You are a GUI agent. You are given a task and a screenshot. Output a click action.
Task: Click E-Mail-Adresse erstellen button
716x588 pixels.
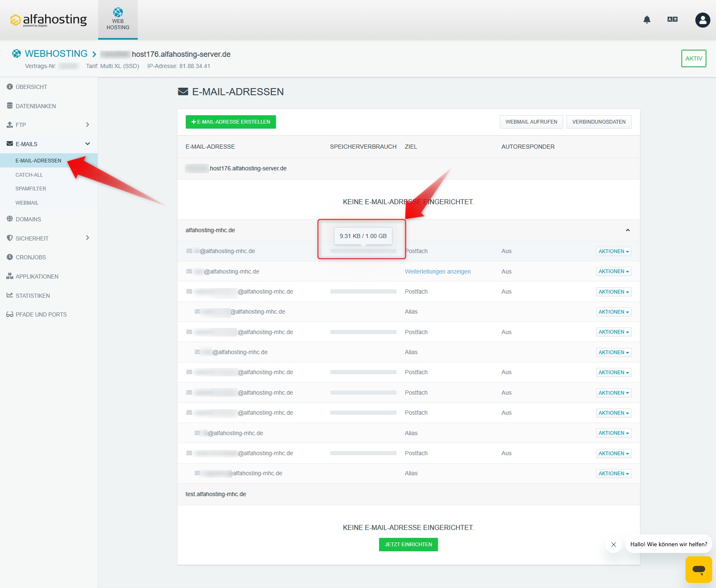(230, 122)
